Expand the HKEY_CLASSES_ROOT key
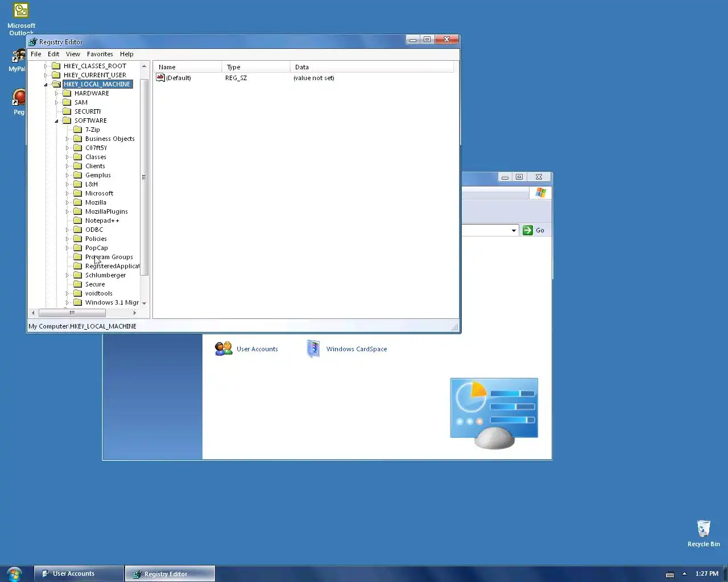 click(x=45, y=66)
